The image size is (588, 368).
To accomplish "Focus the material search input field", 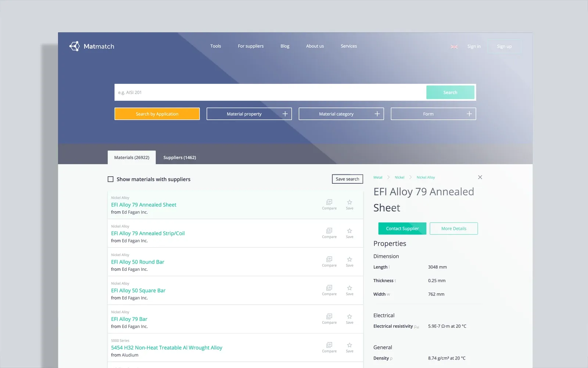I will coord(270,92).
